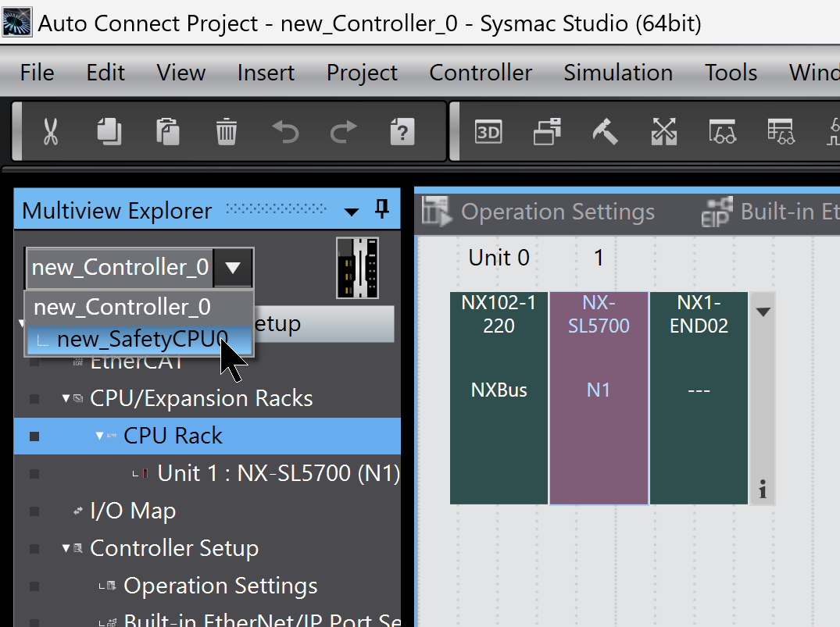Open the Simulation menu

pyautogui.click(x=618, y=73)
